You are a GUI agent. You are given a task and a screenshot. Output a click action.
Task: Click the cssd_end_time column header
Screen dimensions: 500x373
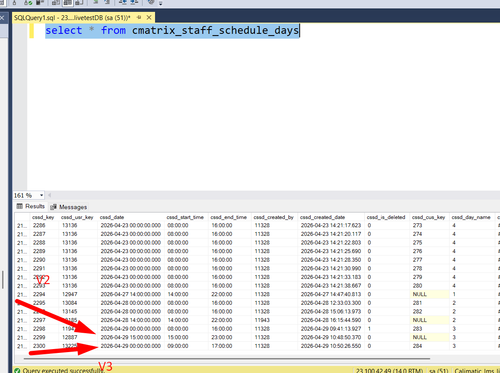point(229,217)
